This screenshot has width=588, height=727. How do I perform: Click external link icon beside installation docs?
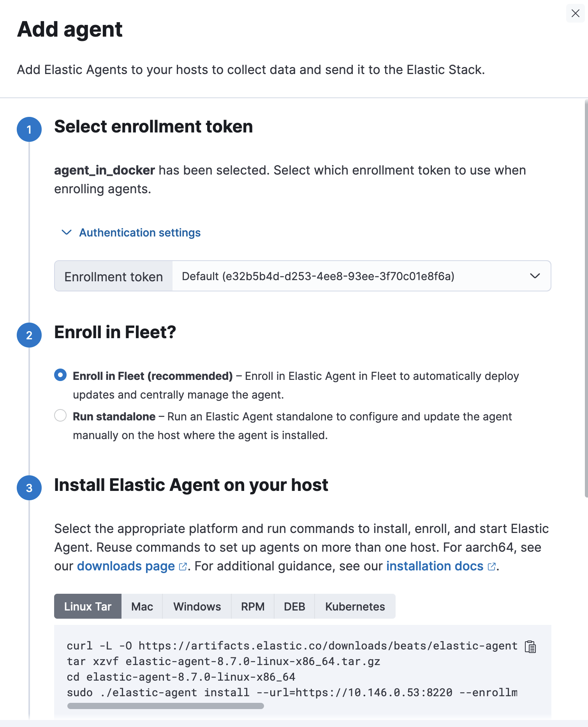click(491, 566)
